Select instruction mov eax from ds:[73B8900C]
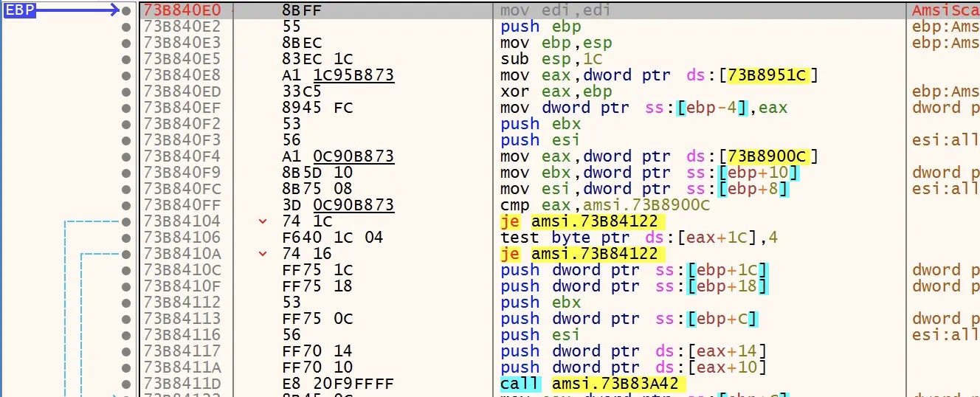980x397 pixels. (x=660, y=156)
